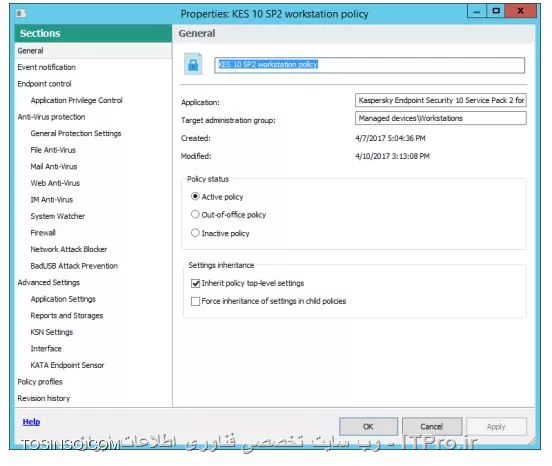
Task: Open Application Privilege Control section
Action: [x=76, y=100]
